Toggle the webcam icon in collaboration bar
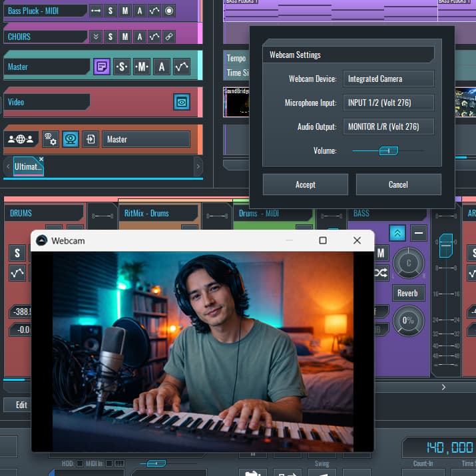The width and height of the screenshot is (476, 476). 71,139
